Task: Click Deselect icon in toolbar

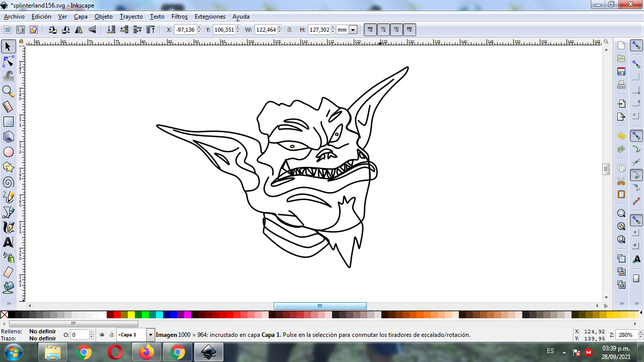Action: point(34,30)
